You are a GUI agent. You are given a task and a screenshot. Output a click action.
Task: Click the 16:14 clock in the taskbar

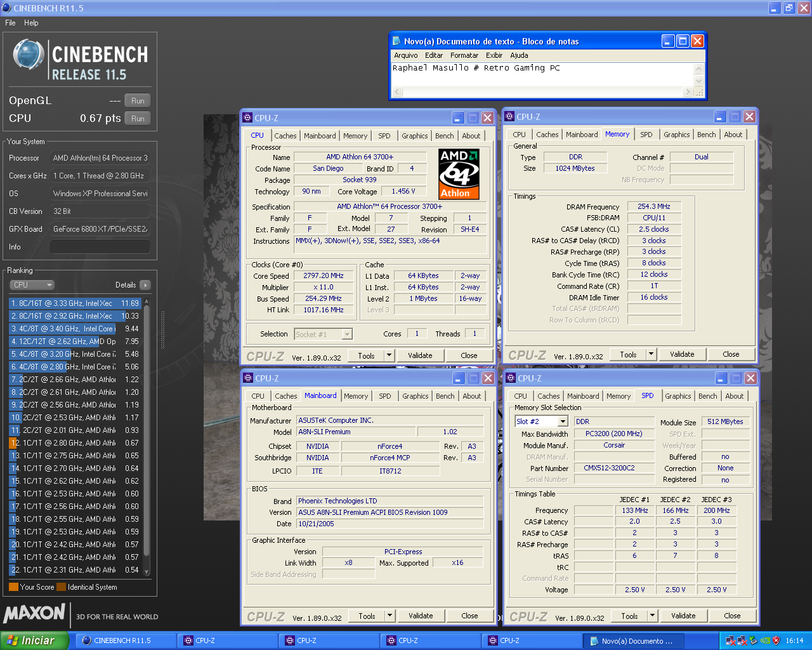click(x=794, y=640)
